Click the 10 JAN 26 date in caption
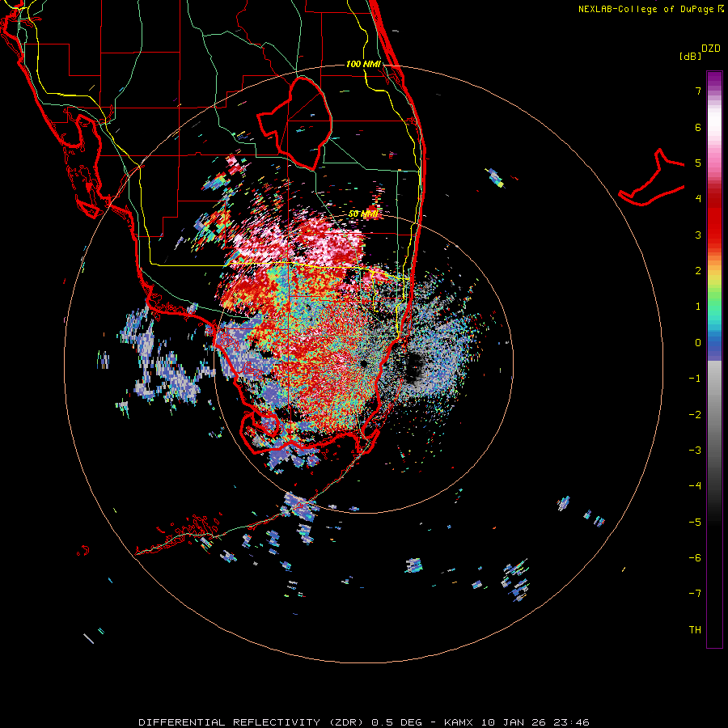The width and height of the screenshot is (728, 728). coord(513,722)
